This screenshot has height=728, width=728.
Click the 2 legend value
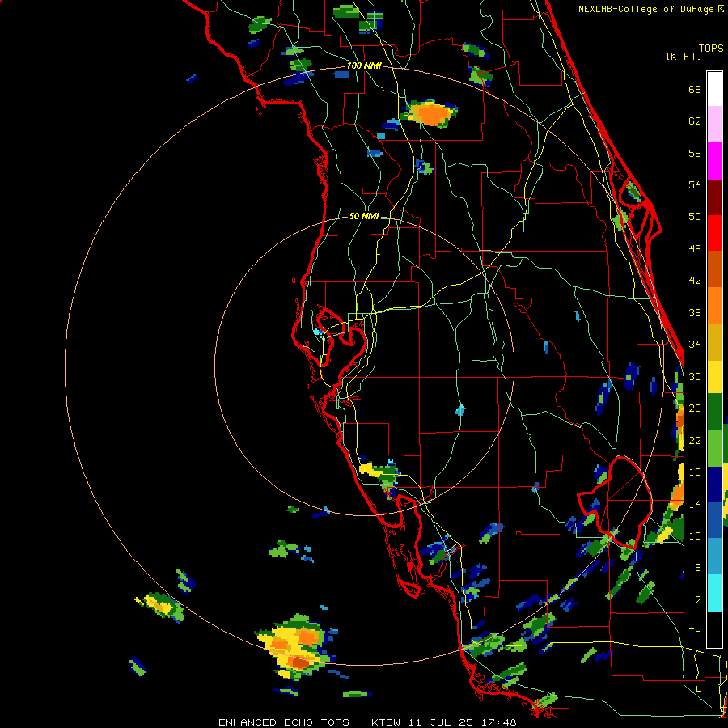(698, 600)
